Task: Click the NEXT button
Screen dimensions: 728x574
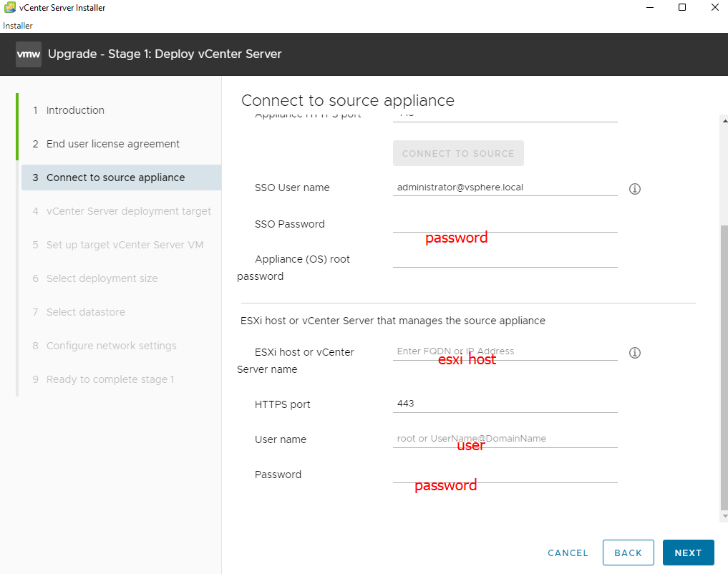Action: point(688,553)
